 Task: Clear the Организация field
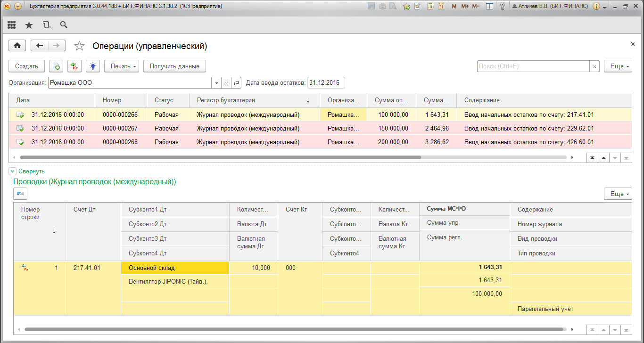click(226, 83)
